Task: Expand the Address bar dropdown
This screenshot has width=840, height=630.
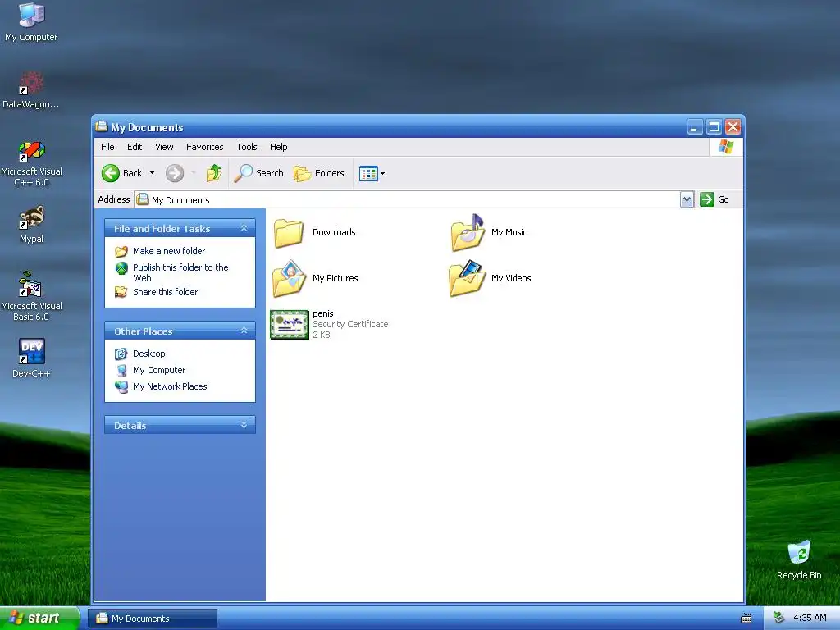Action: pos(687,199)
